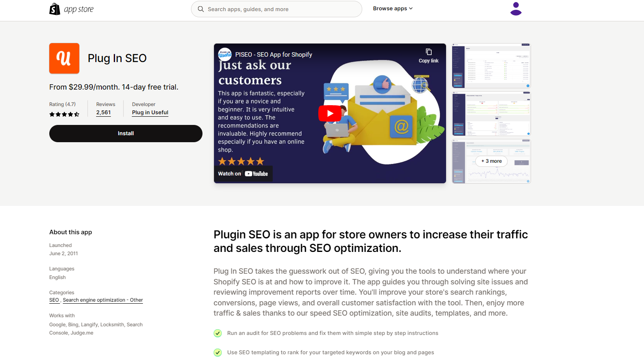Open the first app screenshot thumbnail

491,66
